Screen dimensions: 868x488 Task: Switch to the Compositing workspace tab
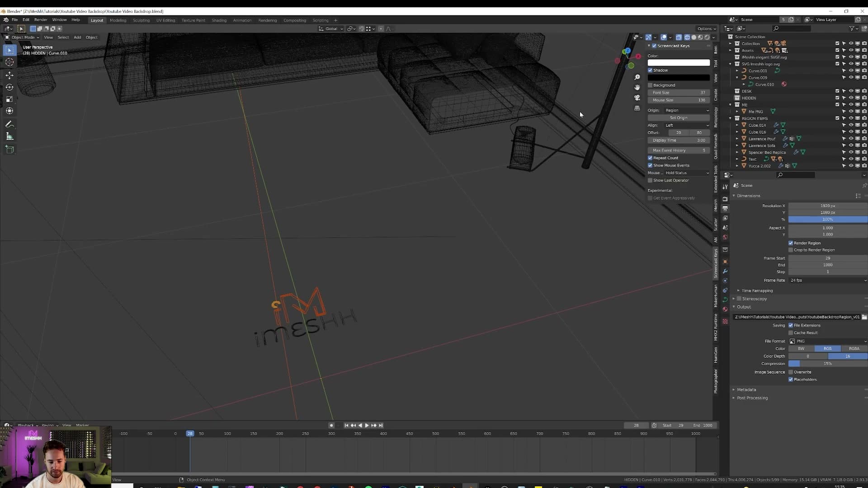click(295, 20)
